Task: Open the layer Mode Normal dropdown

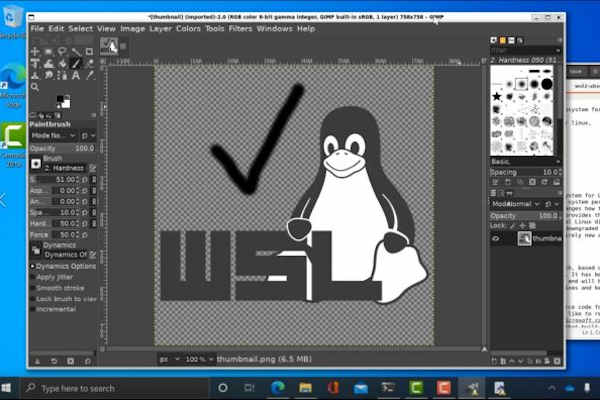Action: [x=515, y=204]
